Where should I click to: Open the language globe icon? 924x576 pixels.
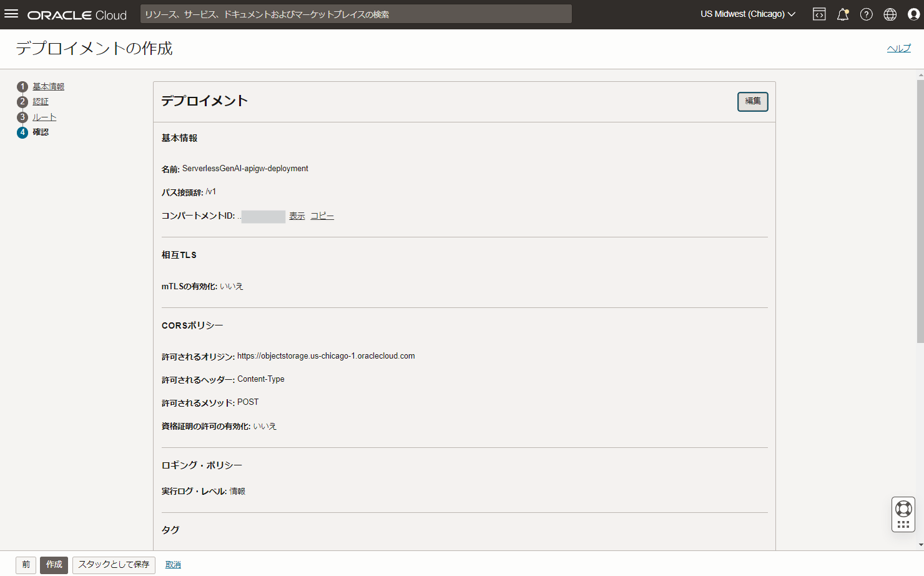coord(890,14)
